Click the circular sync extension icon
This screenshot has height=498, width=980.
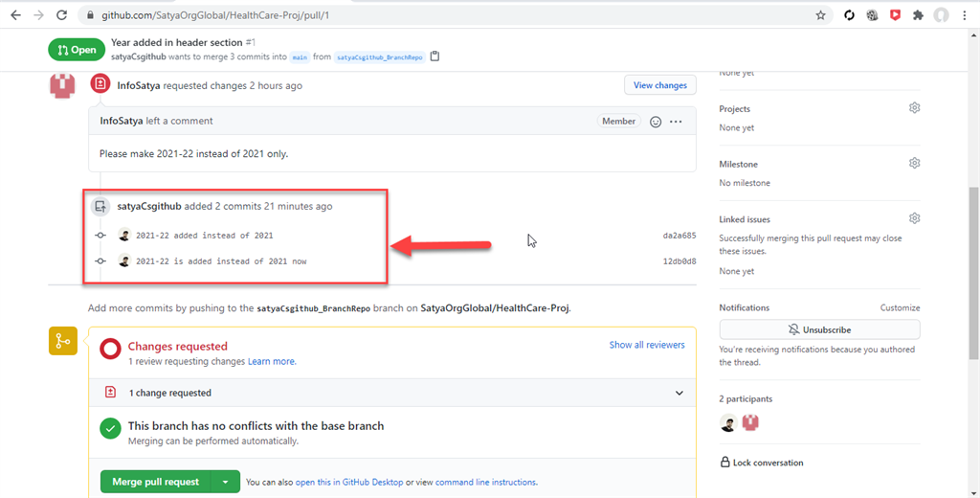point(849,15)
